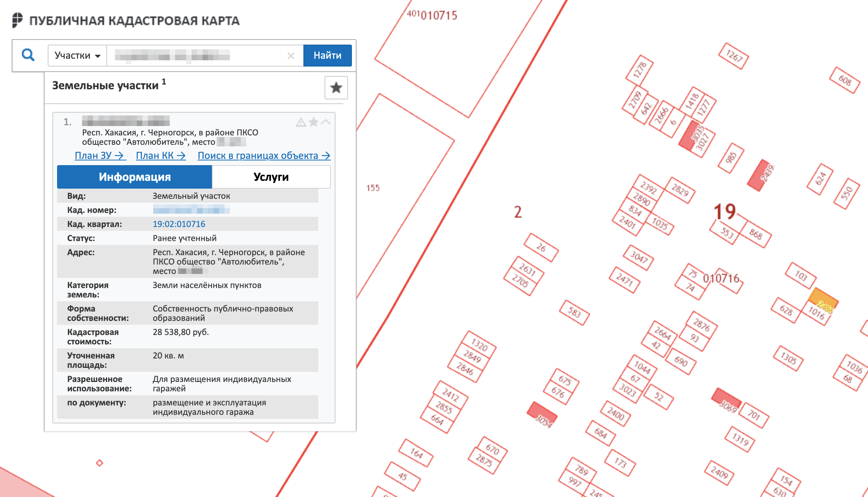Open the План ЗУ link
Image resolution: width=868 pixels, height=497 pixels.
click(x=100, y=155)
